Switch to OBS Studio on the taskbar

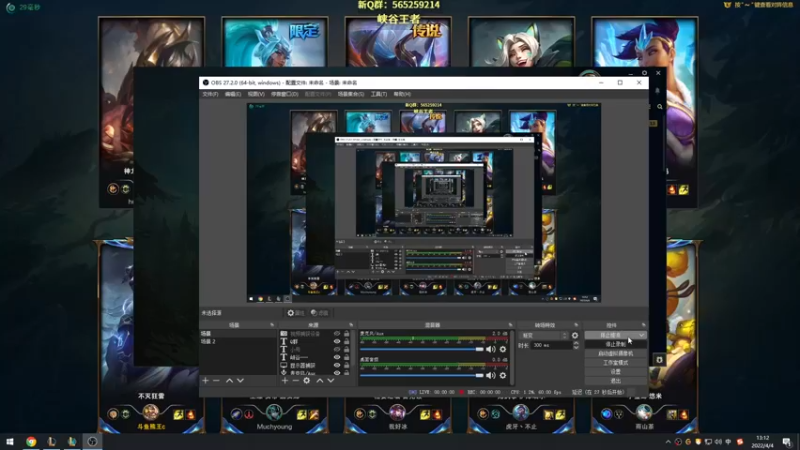[92, 442]
